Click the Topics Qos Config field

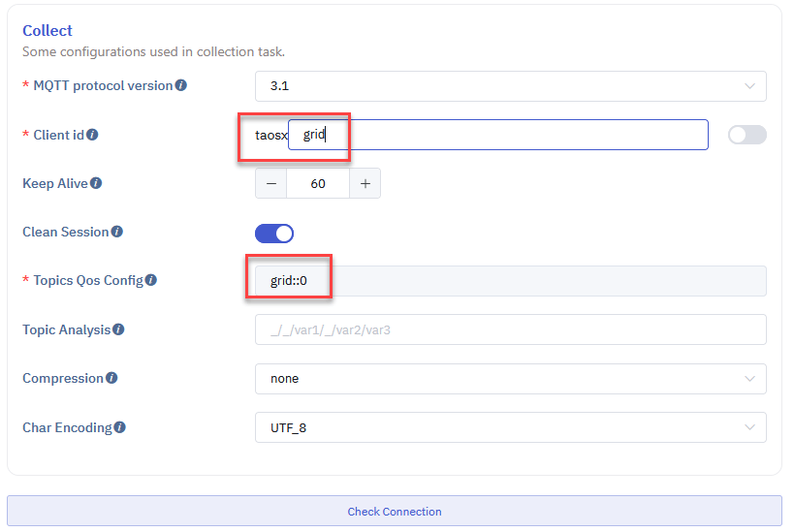tap(511, 281)
